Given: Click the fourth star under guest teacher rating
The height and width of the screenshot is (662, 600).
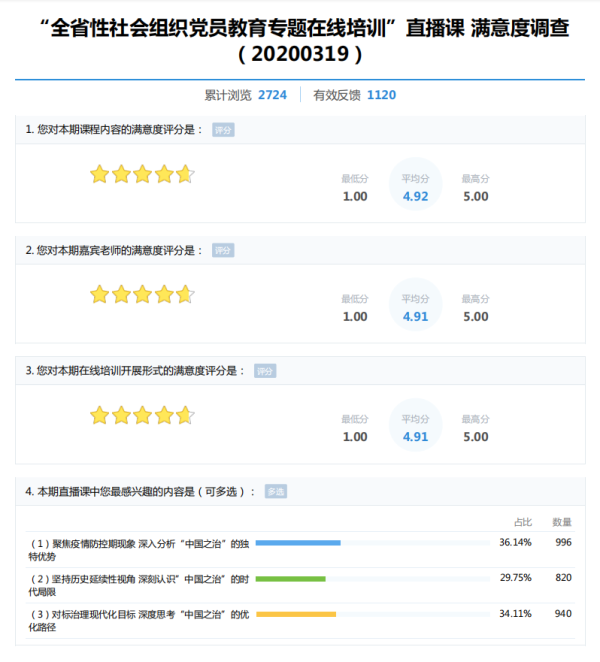Looking at the screenshot, I should tap(164, 295).
